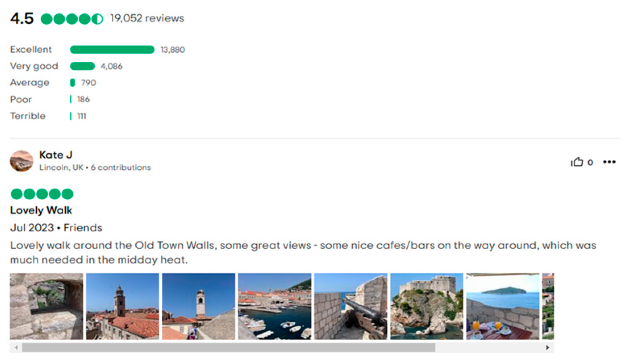Open the Lovely Walk review title
631x364 pixels.
tap(41, 210)
